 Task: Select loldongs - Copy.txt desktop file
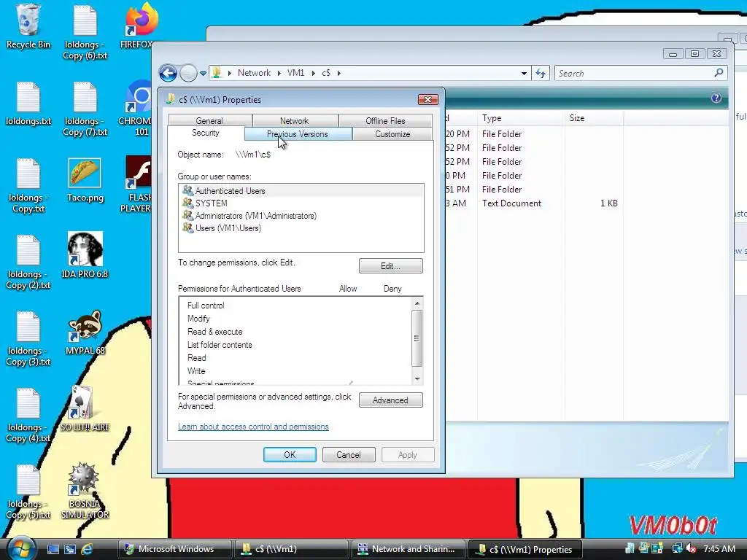(x=28, y=186)
